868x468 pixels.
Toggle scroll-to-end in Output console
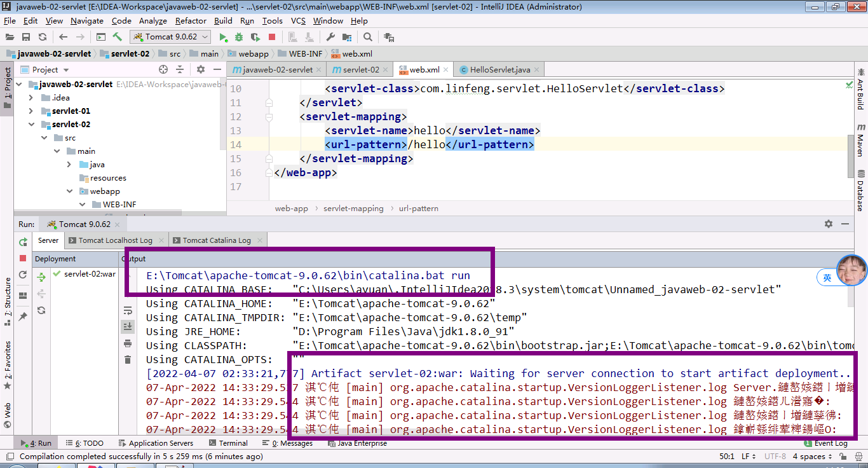pyautogui.click(x=128, y=326)
